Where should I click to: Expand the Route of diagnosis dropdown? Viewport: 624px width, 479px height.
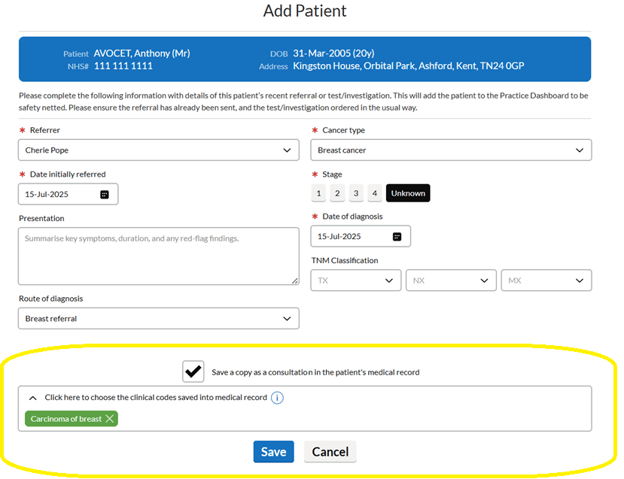(x=158, y=318)
